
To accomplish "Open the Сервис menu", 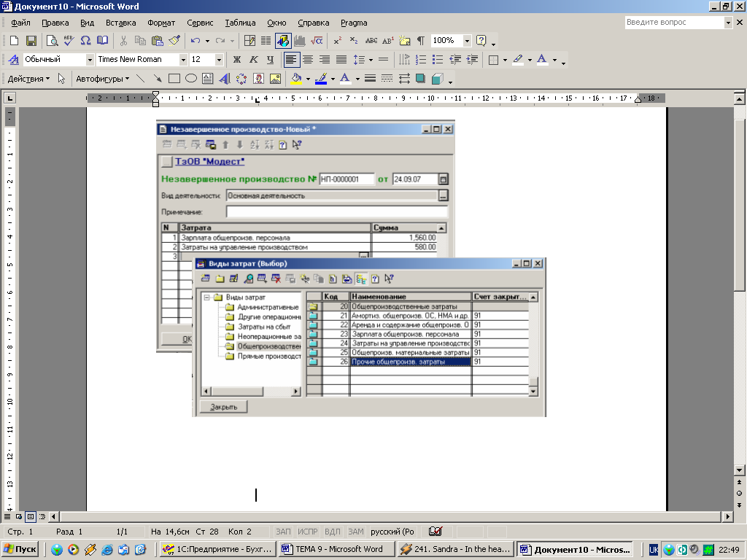I will click(200, 23).
